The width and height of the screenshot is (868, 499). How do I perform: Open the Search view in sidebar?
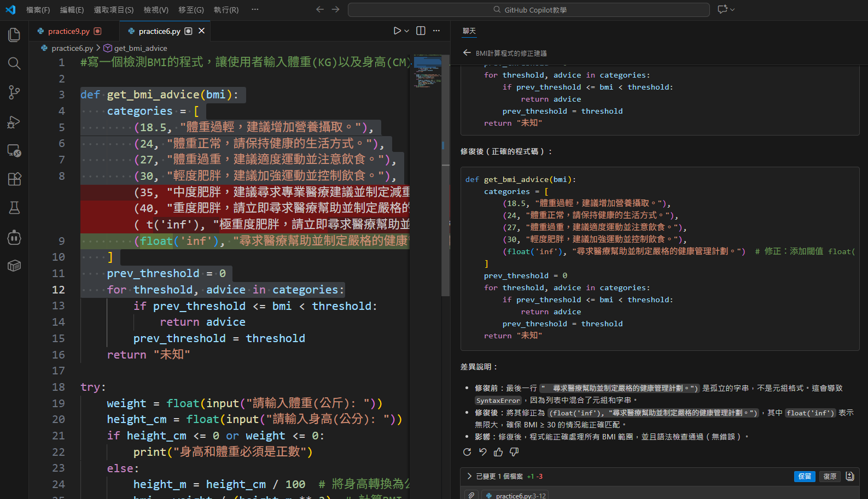[x=14, y=63]
